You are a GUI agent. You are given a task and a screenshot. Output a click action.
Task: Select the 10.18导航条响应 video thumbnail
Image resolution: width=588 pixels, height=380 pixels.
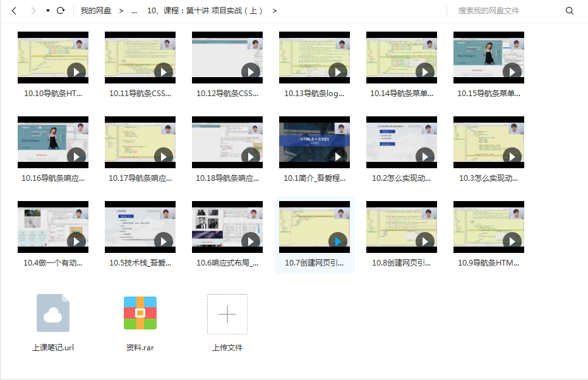tap(227, 142)
